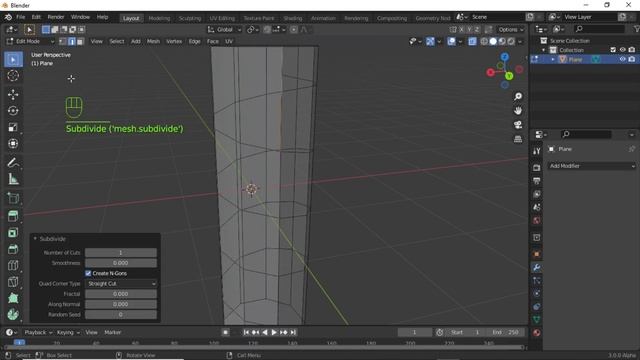
Task: Click the zoom view magnifier icon
Action: pos(518,96)
